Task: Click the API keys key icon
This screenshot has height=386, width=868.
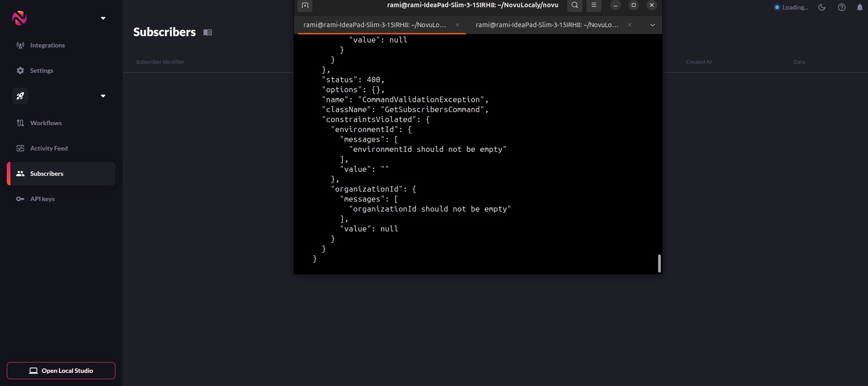Action: [x=20, y=199]
